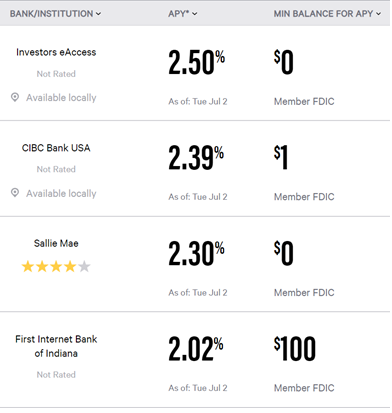Click the $100 minimum balance value
The image size is (392, 413).
tap(295, 349)
